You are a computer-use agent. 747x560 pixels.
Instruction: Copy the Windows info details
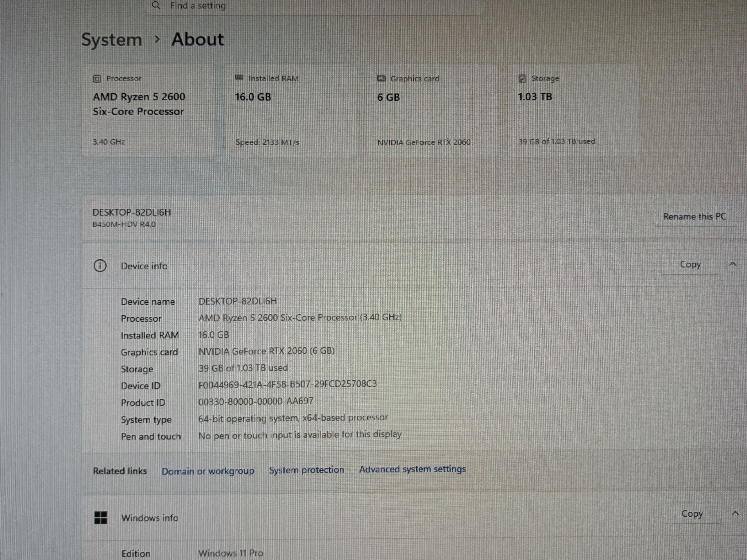[x=692, y=514]
